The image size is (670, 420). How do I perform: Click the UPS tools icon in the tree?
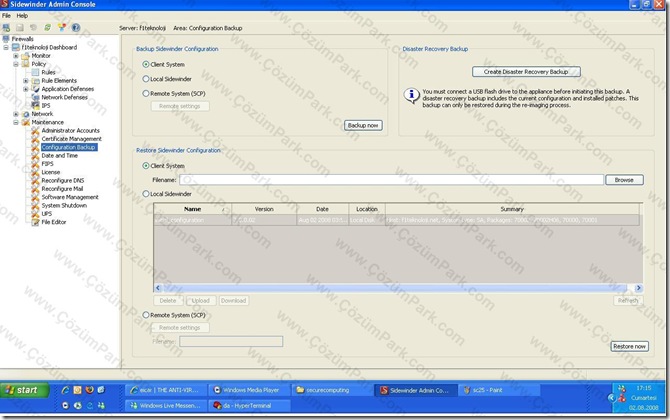tap(35, 214)
